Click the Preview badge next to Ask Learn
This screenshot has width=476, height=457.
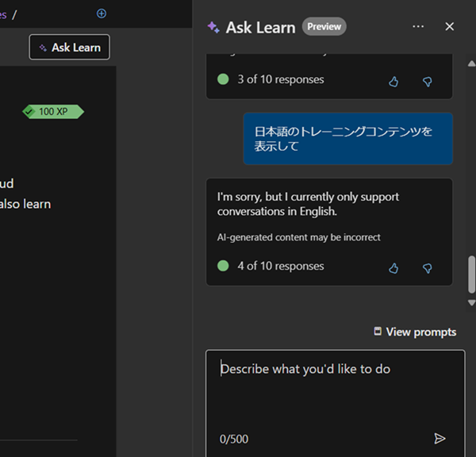point(324,26)
